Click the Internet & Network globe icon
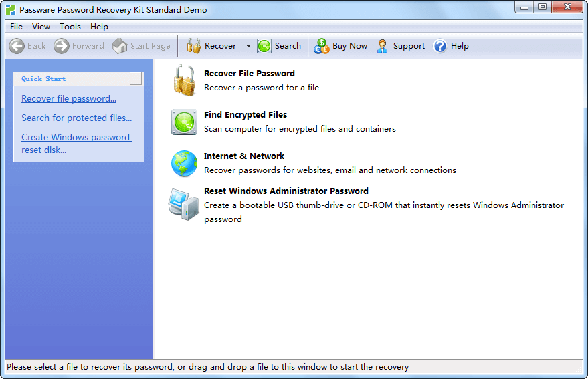 pos(184,164)
